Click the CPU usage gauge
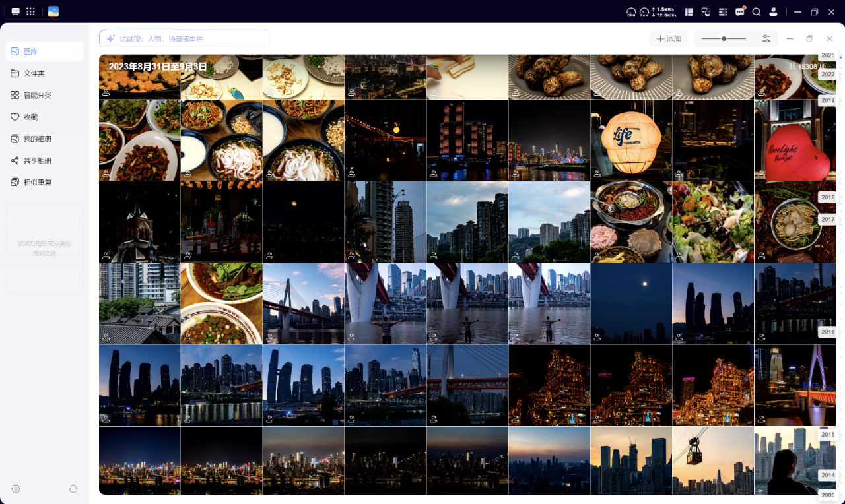Image resolution: width=845 pixels, height=504 pixels. point(631,12)
